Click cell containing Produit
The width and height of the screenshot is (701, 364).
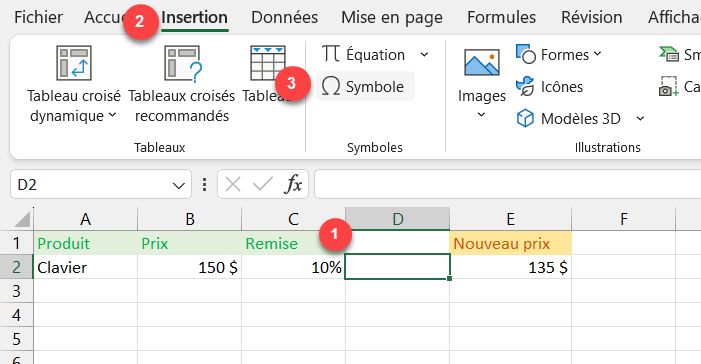tap(85, 243)
